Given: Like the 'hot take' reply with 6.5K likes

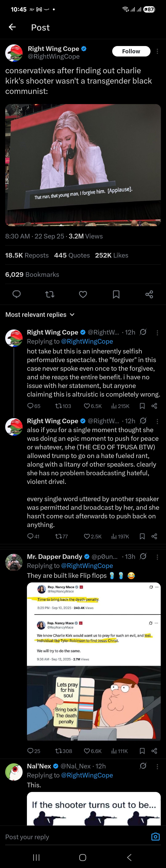Looking at the screenshot, I should pyautogui.click(x=87, y=406).
